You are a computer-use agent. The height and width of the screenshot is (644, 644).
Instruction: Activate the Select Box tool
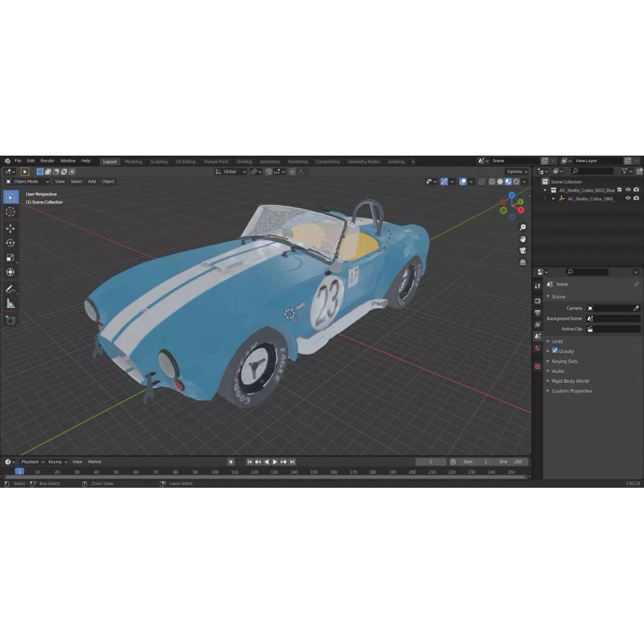tap(10, 197)
